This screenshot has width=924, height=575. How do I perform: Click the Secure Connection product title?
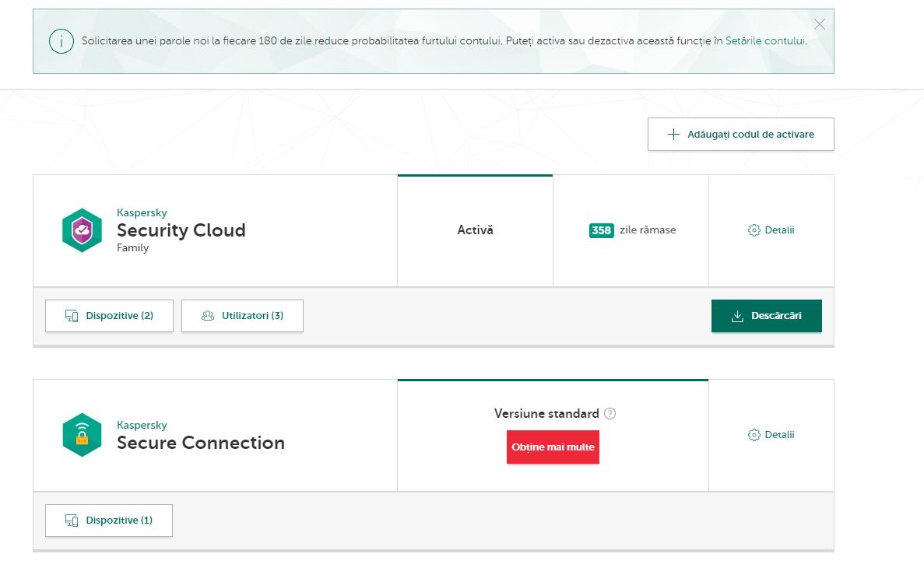[x=200, y=443]
